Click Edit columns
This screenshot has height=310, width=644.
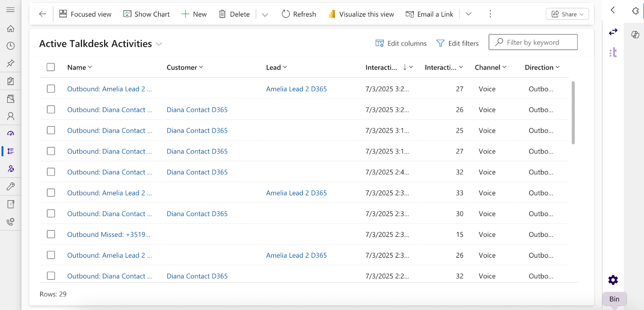401,43
